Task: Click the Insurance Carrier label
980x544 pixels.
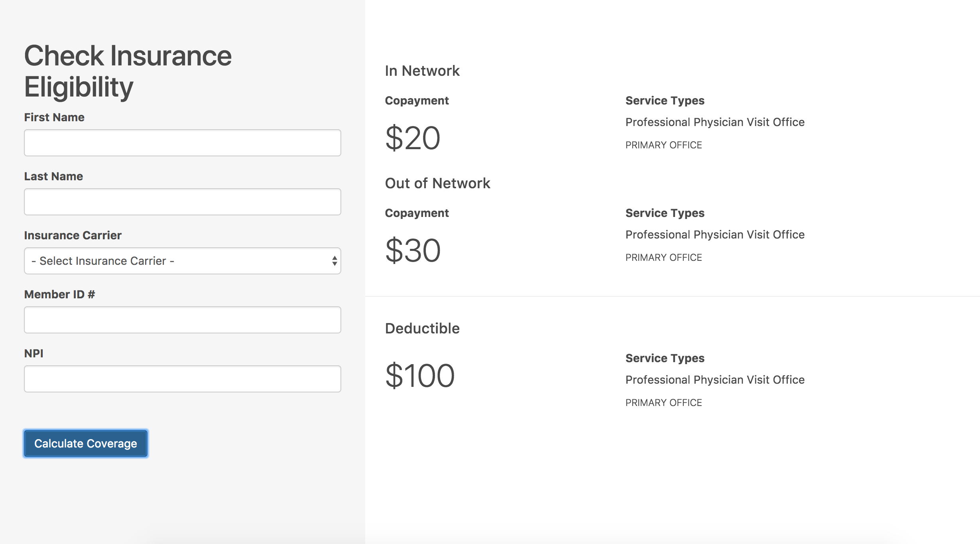Action: point(73,235)
